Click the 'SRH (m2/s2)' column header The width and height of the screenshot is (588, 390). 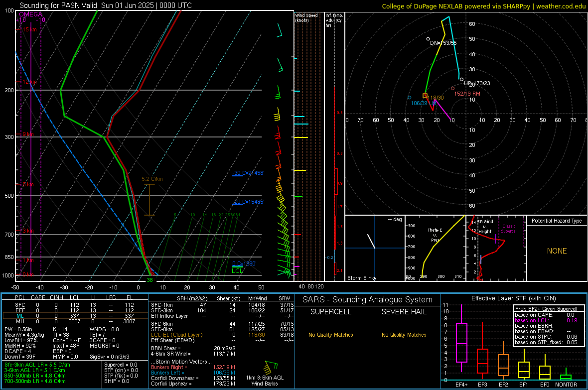coord(192,298)
